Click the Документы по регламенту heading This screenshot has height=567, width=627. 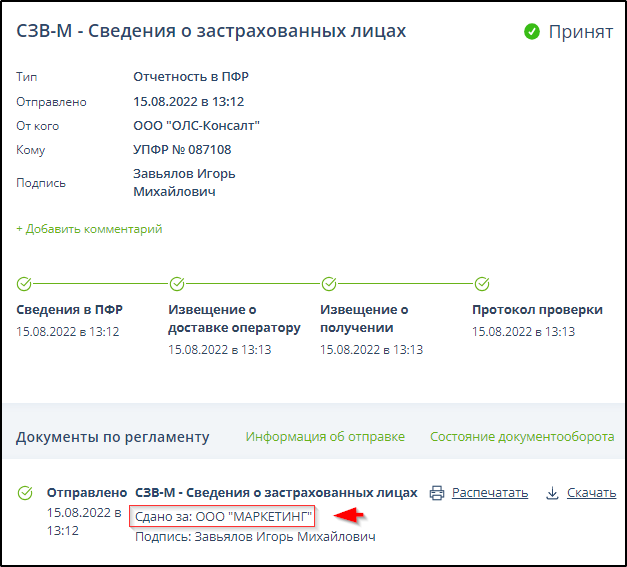coord(113,437)
